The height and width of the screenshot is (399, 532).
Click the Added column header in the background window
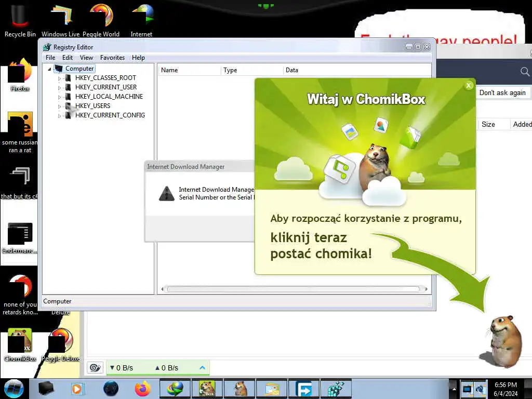pyautogui.click(x=522, y=124)
